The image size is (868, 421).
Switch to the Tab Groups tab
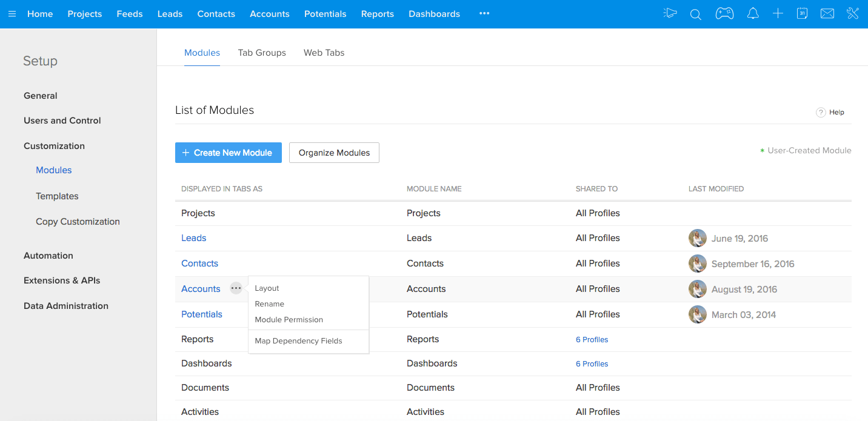tap(262, 53)
